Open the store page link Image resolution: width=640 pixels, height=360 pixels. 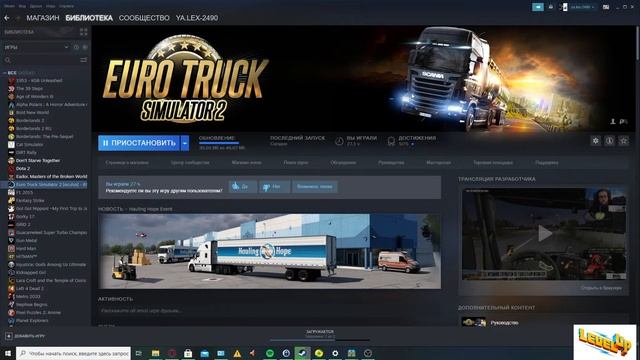pos(127,162)
